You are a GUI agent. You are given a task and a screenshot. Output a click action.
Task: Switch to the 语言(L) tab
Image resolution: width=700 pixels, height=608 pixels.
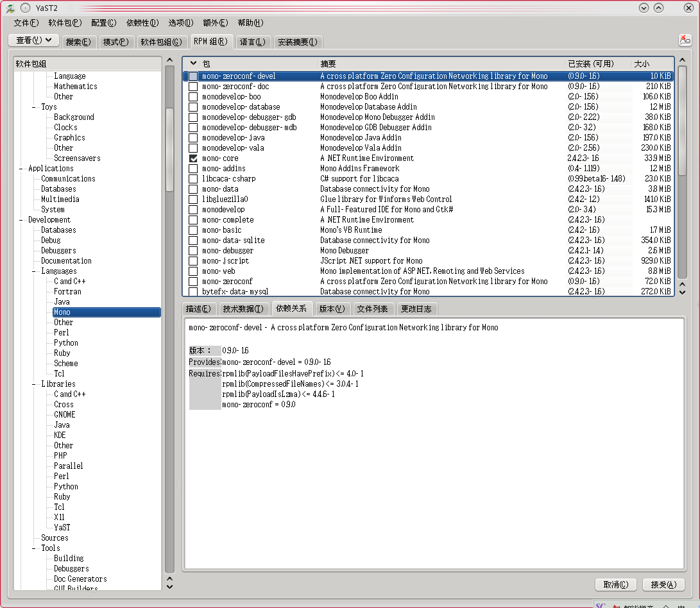click(253, 42)
